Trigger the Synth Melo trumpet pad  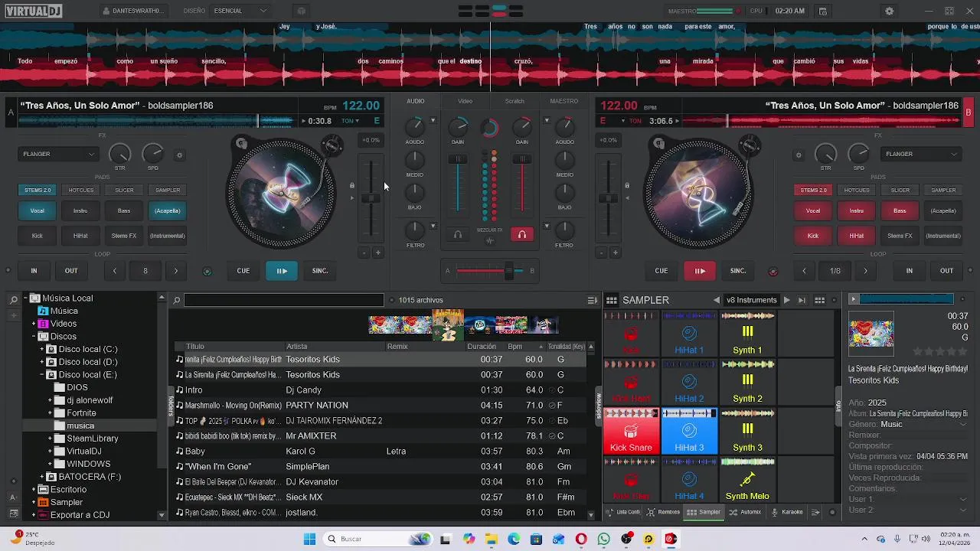pyautogui.click(x=747, y=481)
